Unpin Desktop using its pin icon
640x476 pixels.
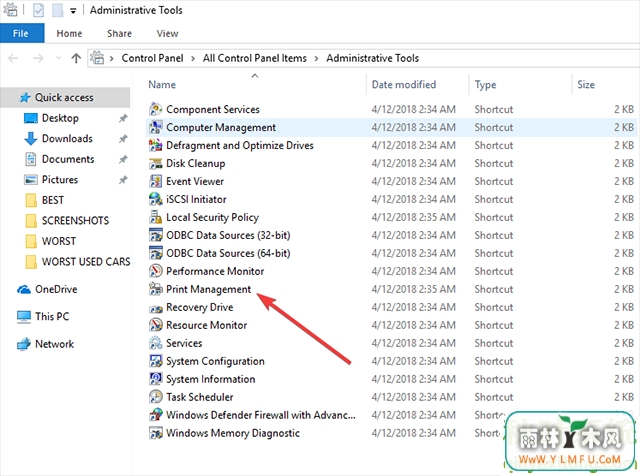pos(123,118)
